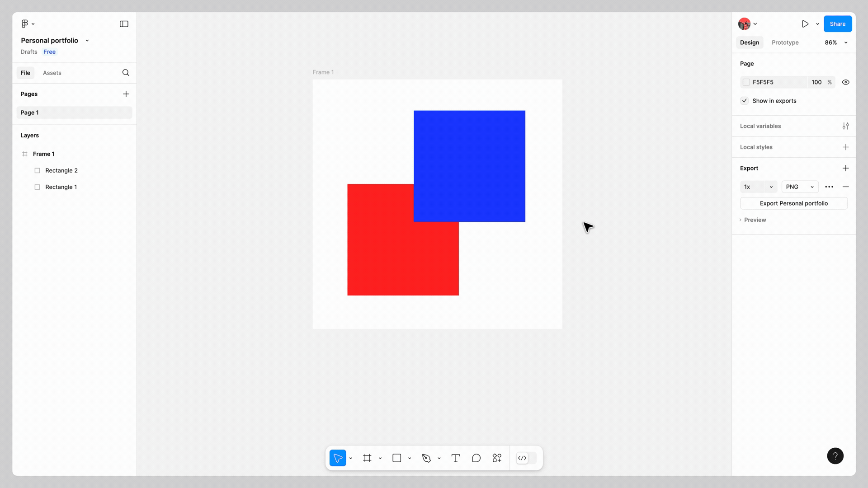Toggle the sidebar collapse icon
This screenshot has width=868, height=488.
coord(124,24)
